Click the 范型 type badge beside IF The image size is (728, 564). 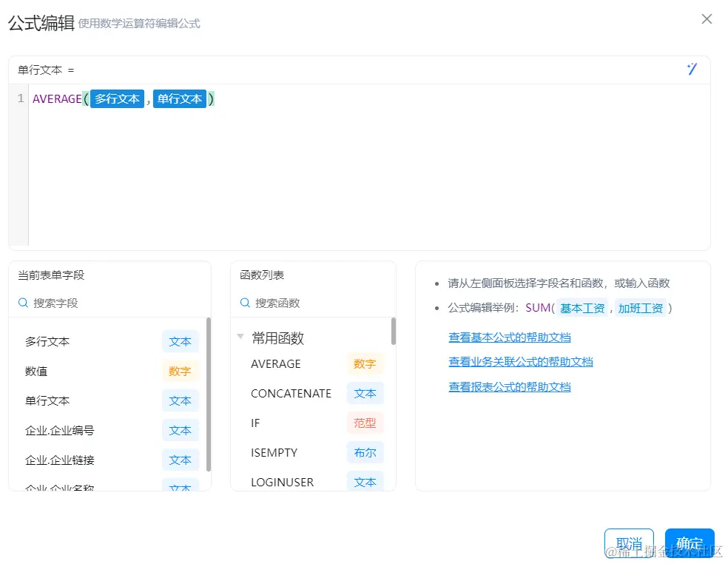tap(365, 423)
